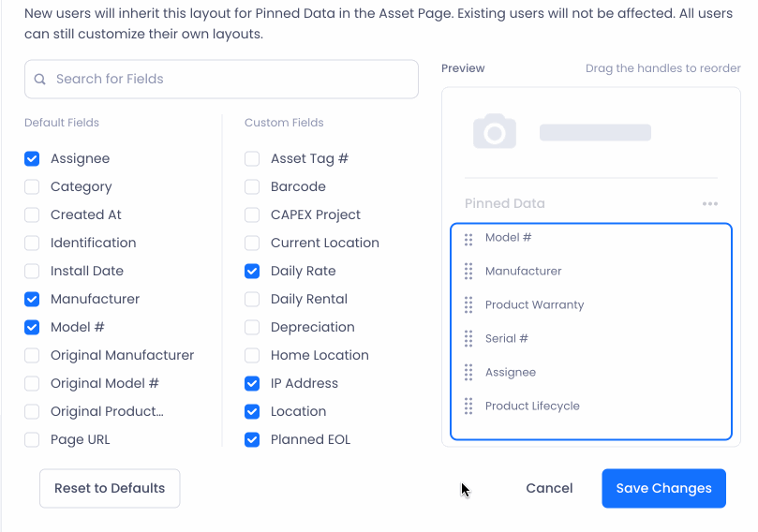
Task: Check the Asset Tag # custom field
Action: [252, 159]
